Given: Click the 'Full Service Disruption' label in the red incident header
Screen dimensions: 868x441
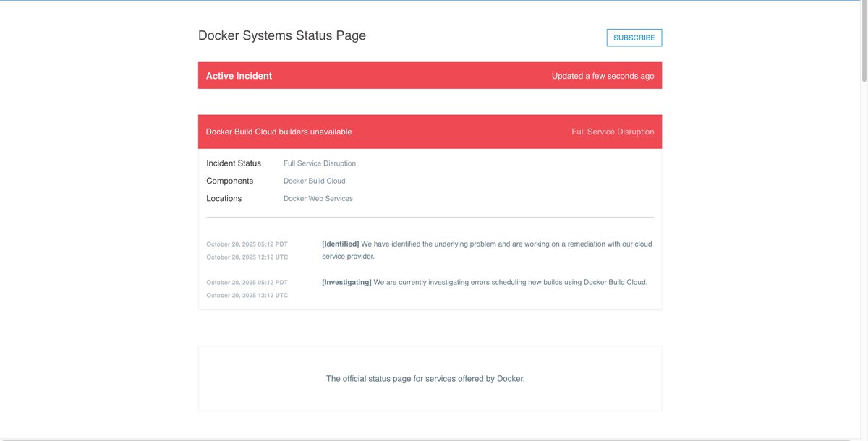Looking at the screenshot, I should click(x=613, y=132).
